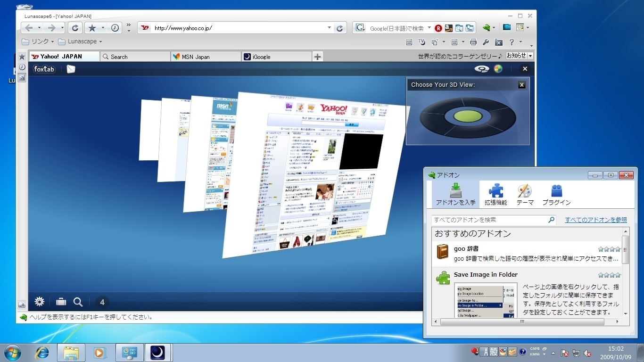The width and height of the screenshot is (644, 362).
Task: Click the folder with X icon
Action: (498, 42)
